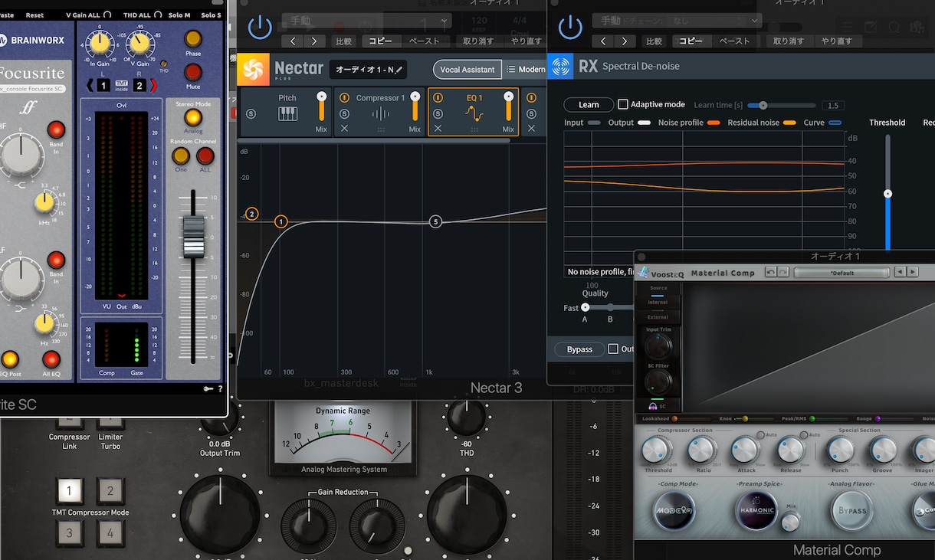935x560 pixels.
Task: Click 比較 in Nectar header
Action: [x=344, y=41]
